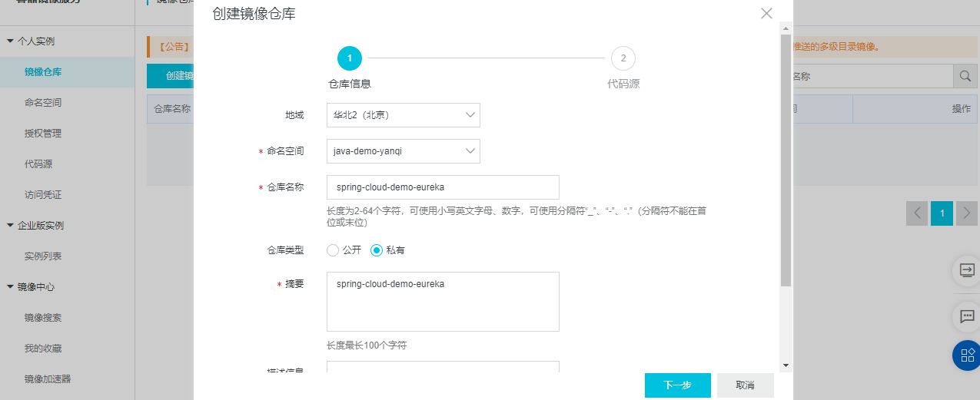The image size is (980, 400).
Task: Click step 1 仓库信息 circle
Action: (x=350, y=58)
